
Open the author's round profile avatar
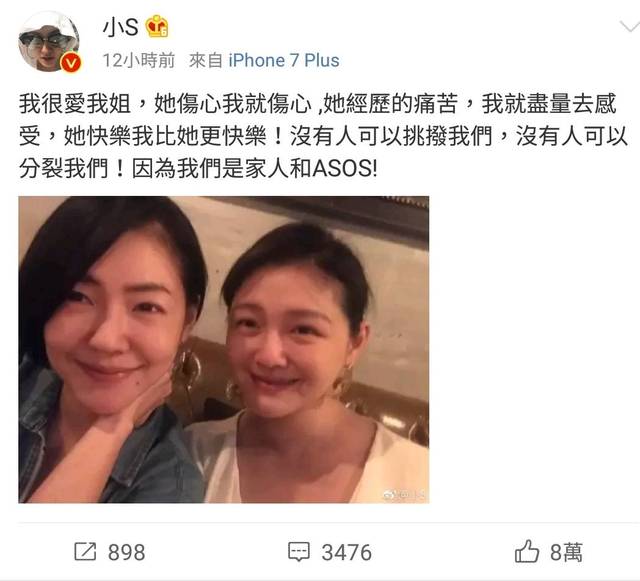(49, 41)
